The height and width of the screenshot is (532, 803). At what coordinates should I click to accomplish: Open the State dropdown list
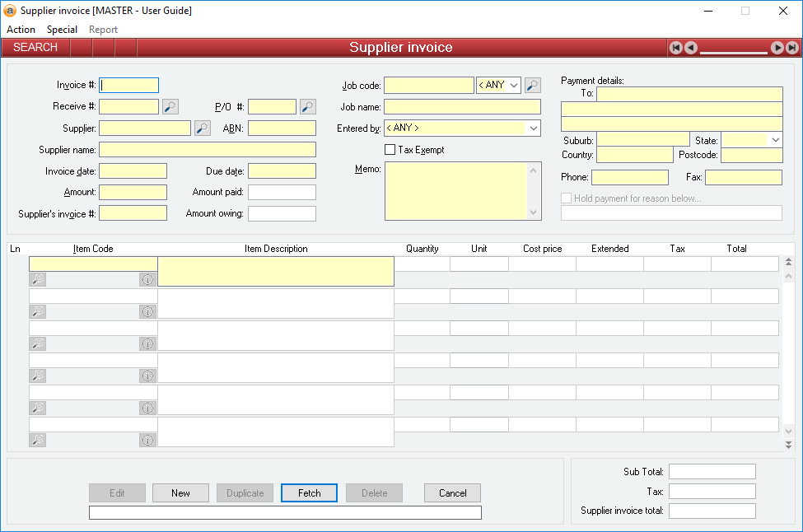pos(775,141)
